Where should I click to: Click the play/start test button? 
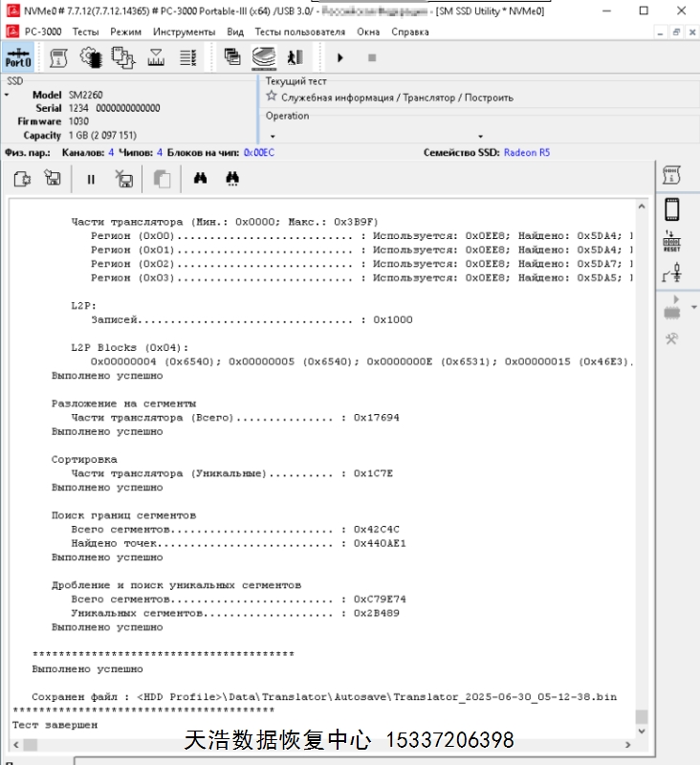(x=340, y=57)
